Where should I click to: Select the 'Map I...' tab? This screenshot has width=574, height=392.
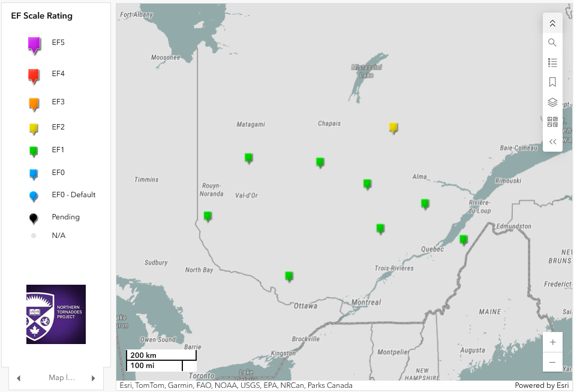(61, 378)
